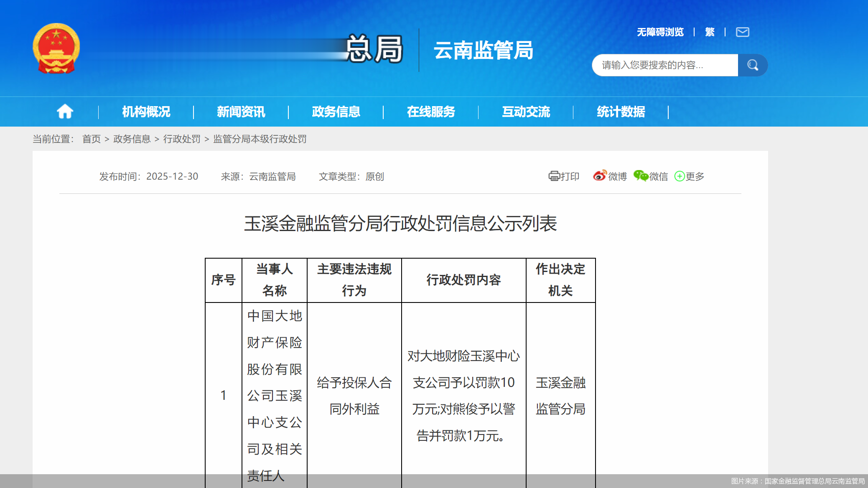
Task: Open the 政务信息 menu
Action: coord(336,112)
